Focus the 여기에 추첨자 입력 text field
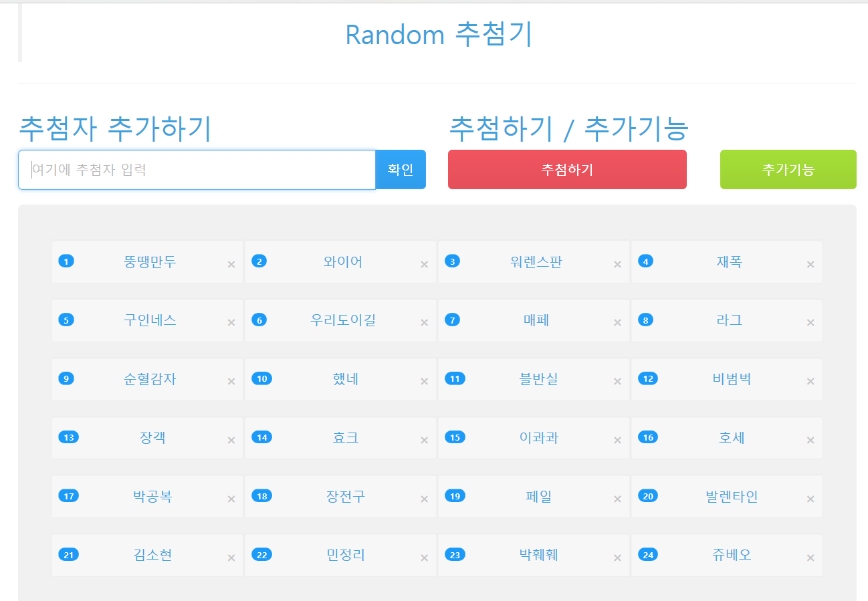The image size is (868, 601). [x=197, y=170]
